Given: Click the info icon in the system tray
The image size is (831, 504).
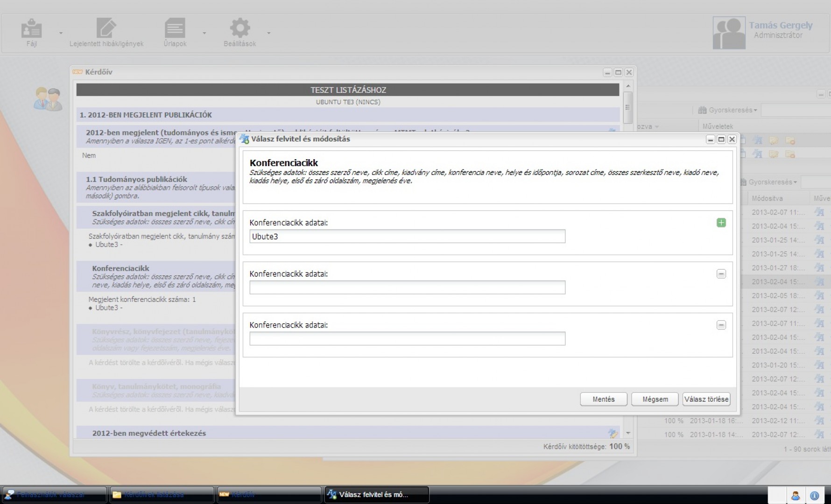Looking at the screenshot, I should click(x=815, y=496).
